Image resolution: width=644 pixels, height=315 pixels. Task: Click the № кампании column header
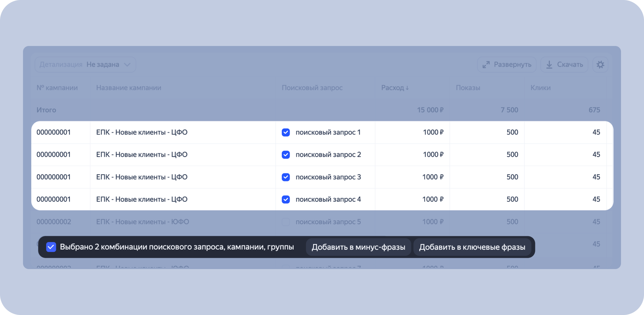point(57,88)
